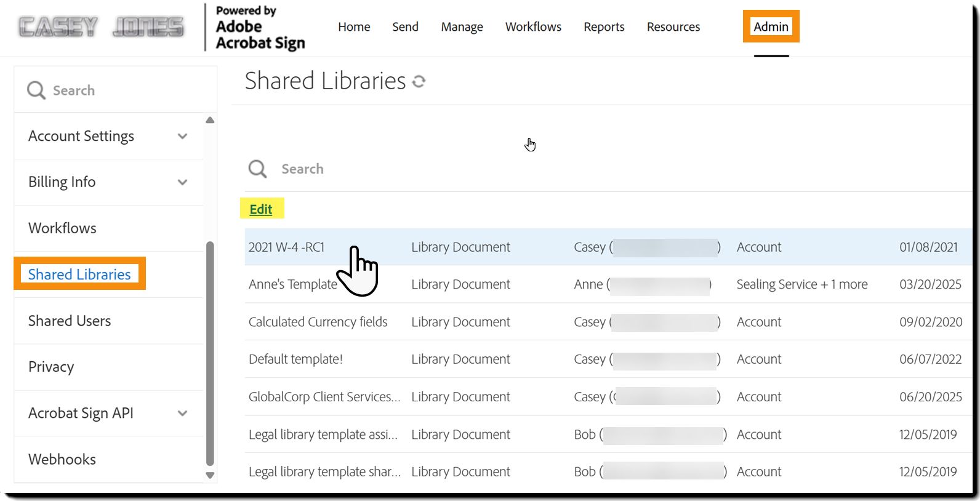Select the 2021 W-4 -RC1 row
Screen dimensions: 980x501
tap(286, 247)
